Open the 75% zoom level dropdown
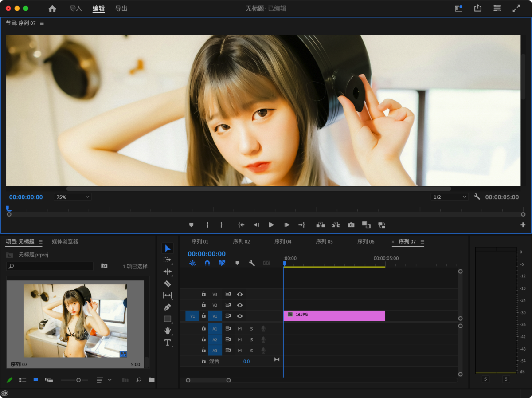 [x=73, y=197]
